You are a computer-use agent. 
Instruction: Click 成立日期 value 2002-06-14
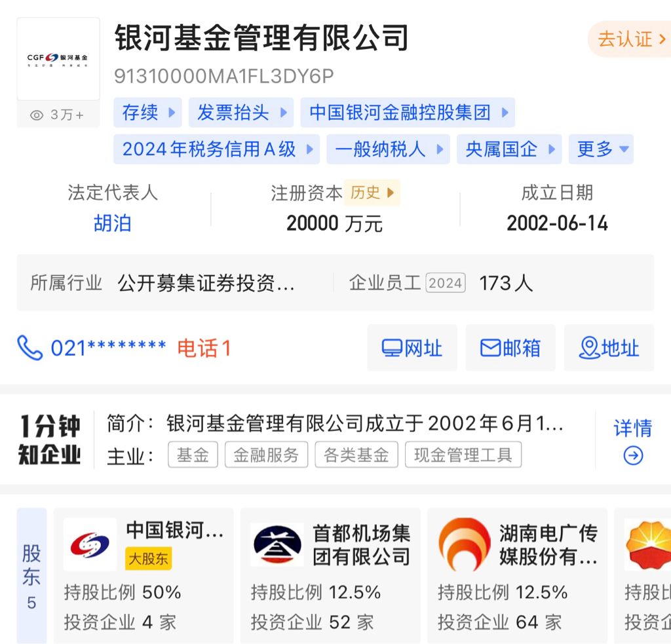click(557, 223)
